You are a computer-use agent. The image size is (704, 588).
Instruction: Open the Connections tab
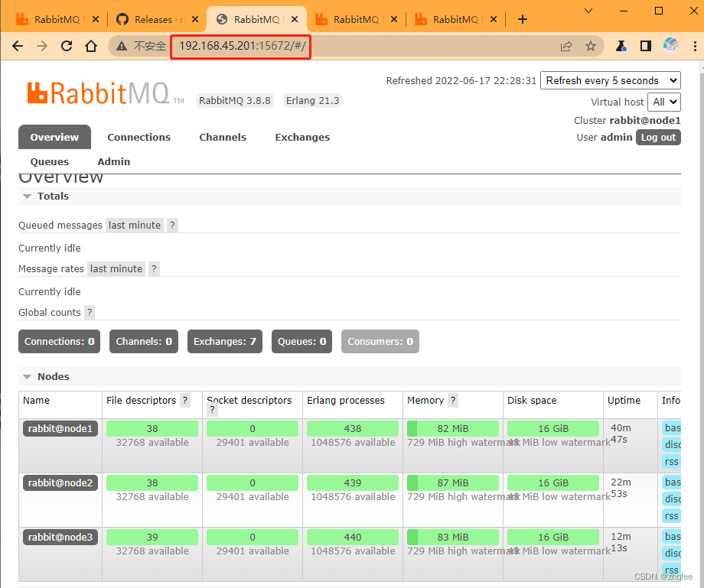click(139, 137)
